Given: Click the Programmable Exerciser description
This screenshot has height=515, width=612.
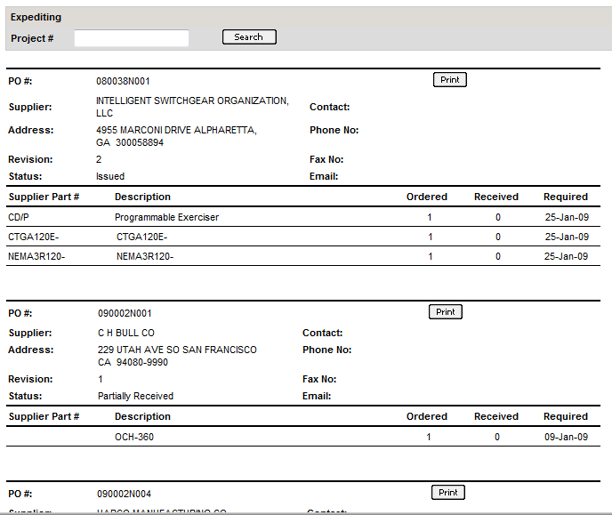Looking at the screenshot, I should point(166,217).
